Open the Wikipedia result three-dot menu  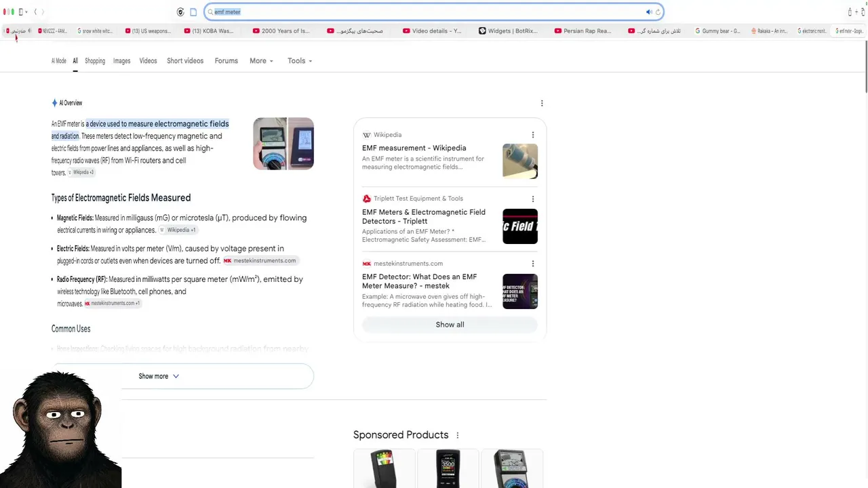533,135
